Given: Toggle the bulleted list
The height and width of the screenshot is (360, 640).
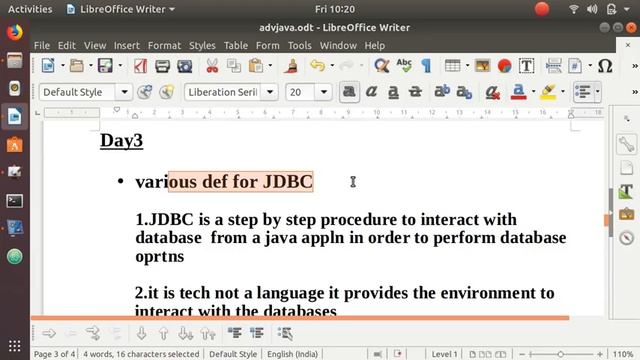Looking at the screenshot, I should [582, 92].
